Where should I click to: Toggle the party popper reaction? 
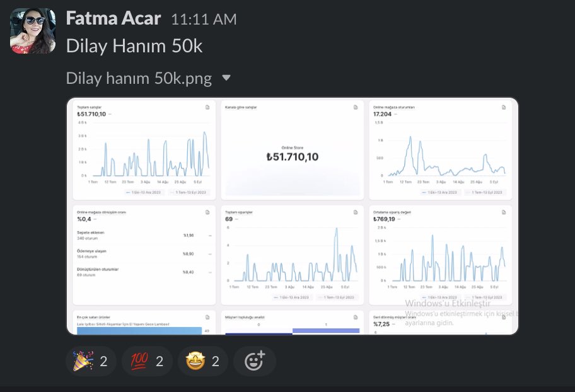pos(91,360)
